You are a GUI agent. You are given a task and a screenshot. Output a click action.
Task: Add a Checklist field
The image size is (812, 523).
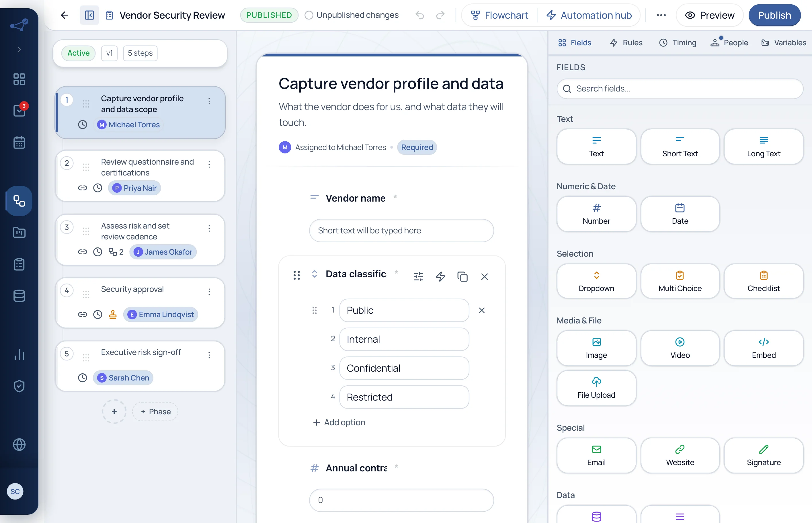coord(764,282)
